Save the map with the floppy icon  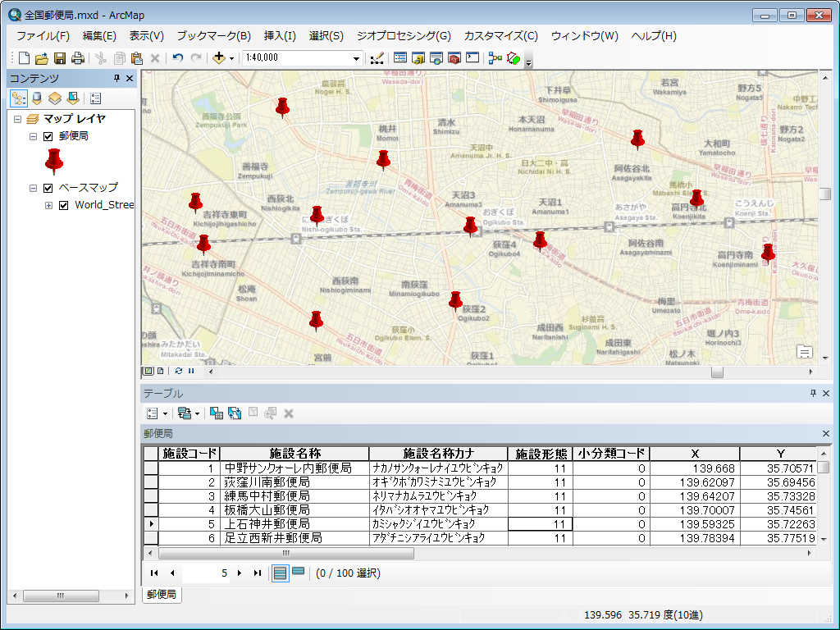60,58
